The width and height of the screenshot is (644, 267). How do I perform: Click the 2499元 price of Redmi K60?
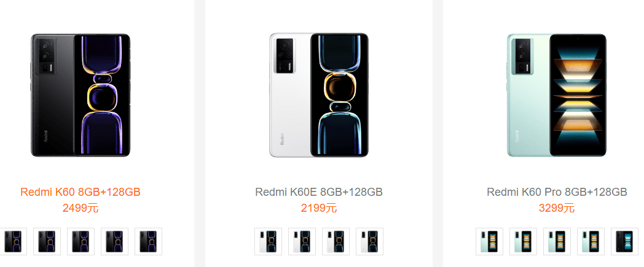pyautogui.click(x=80, y=208)
